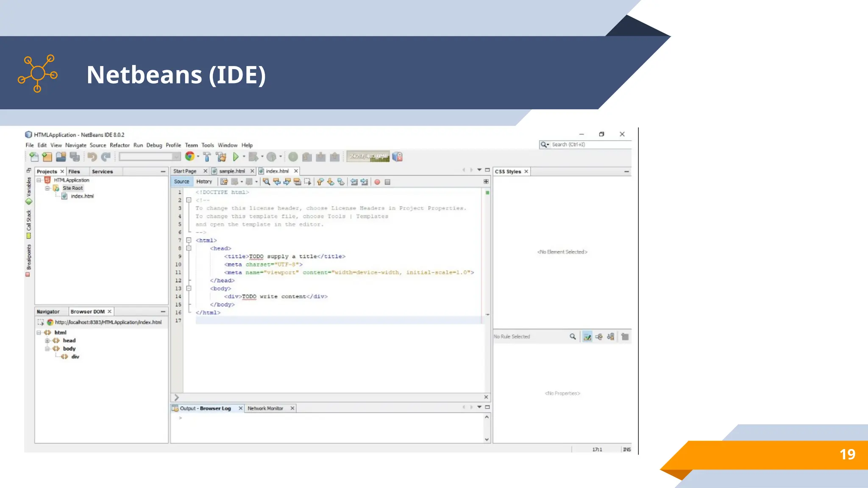Open the Run Project dropdown arrow
This screenshot has width=868, height=488.
244,157
